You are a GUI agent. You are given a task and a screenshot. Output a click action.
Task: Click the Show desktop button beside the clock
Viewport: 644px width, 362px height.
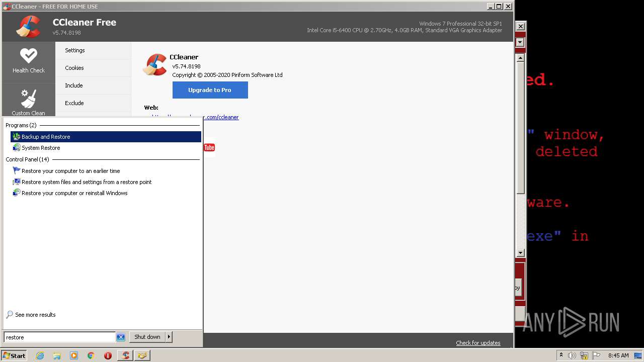tap(639, 355)
